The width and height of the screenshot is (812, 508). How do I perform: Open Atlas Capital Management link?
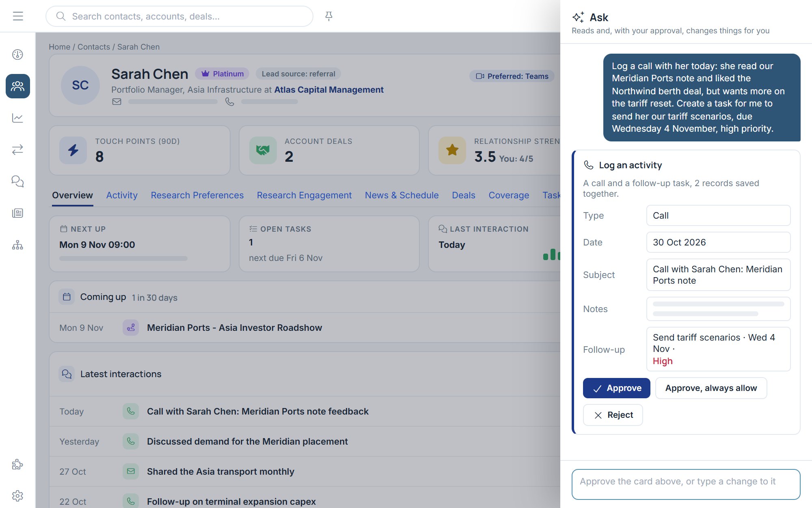tap(329, 90)
